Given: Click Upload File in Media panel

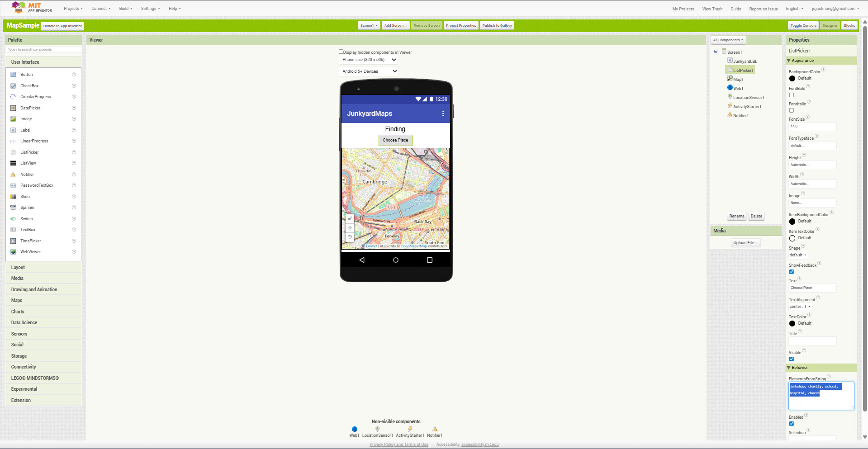Looking at the screenshot, I should click(x=745, y=243).
